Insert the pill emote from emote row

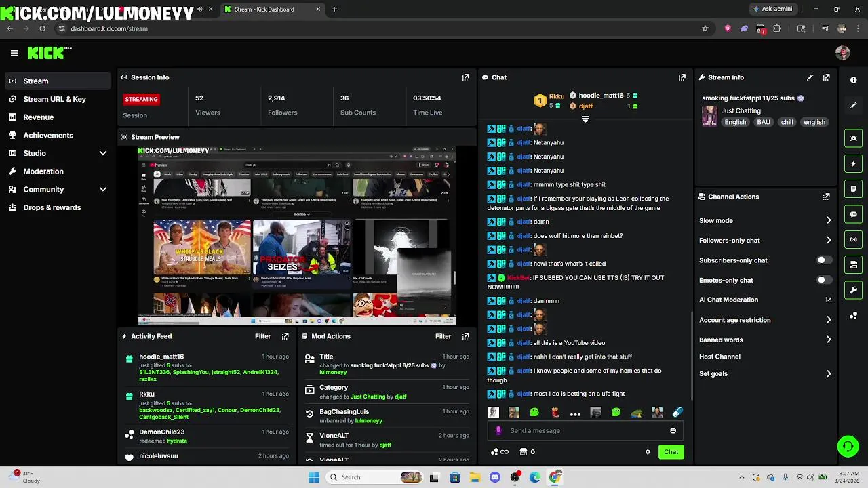click(677, 412)
